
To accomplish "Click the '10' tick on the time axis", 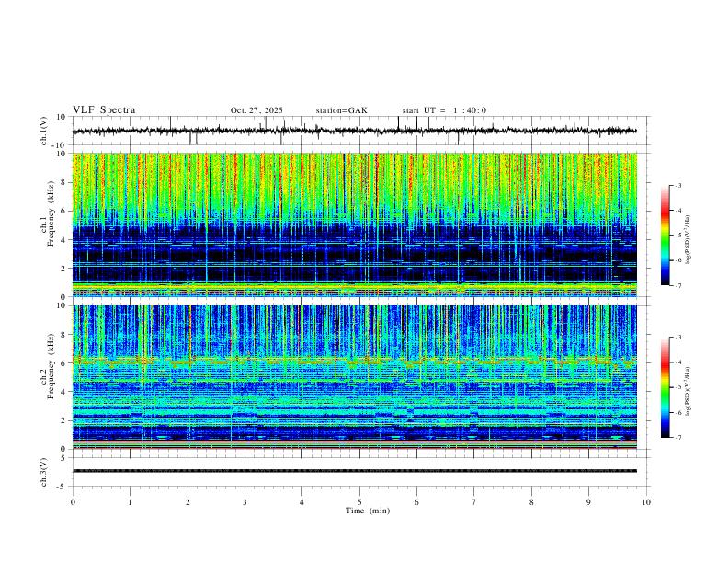I will [646, 502].
